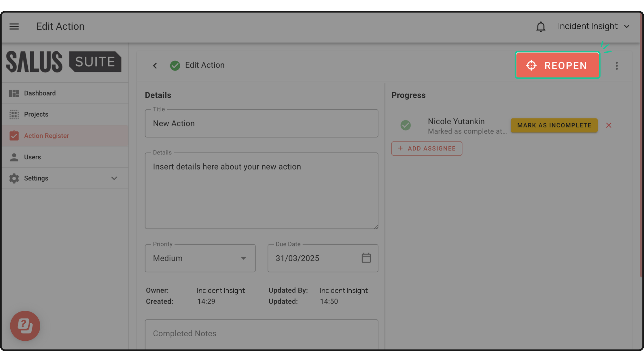This screenshot has height=362, width=644.
Task: Open Projects from the sidebar
Action: point(36,115)
